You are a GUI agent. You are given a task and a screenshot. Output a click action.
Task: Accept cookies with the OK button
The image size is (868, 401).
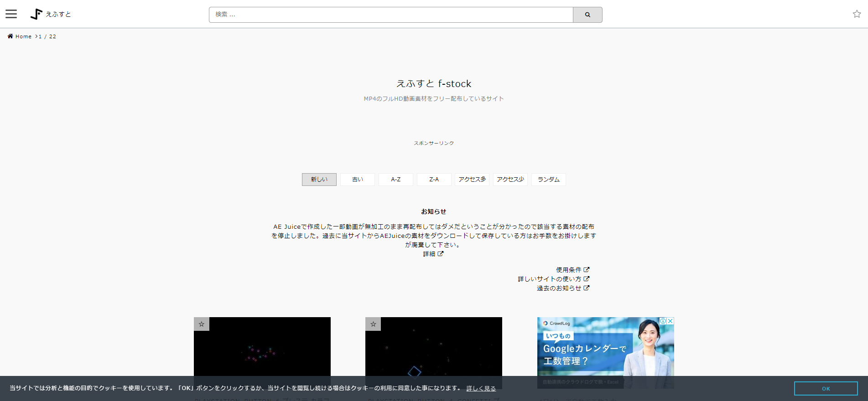click(826, 389)
